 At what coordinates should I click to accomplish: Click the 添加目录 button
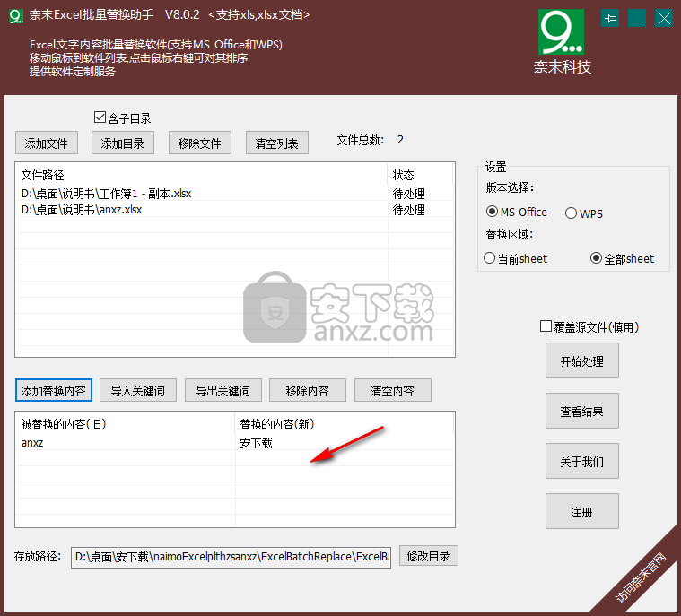click(x=123, y=143)
